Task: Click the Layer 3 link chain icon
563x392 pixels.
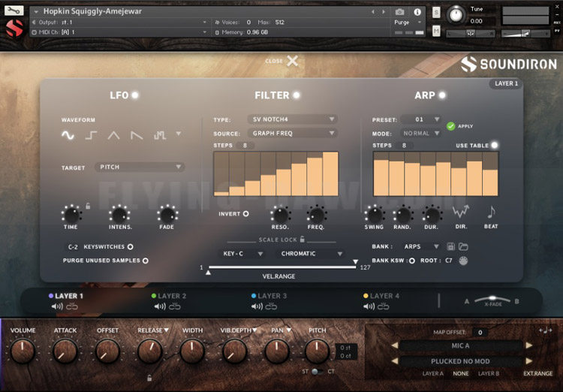Action: [271, 306]
